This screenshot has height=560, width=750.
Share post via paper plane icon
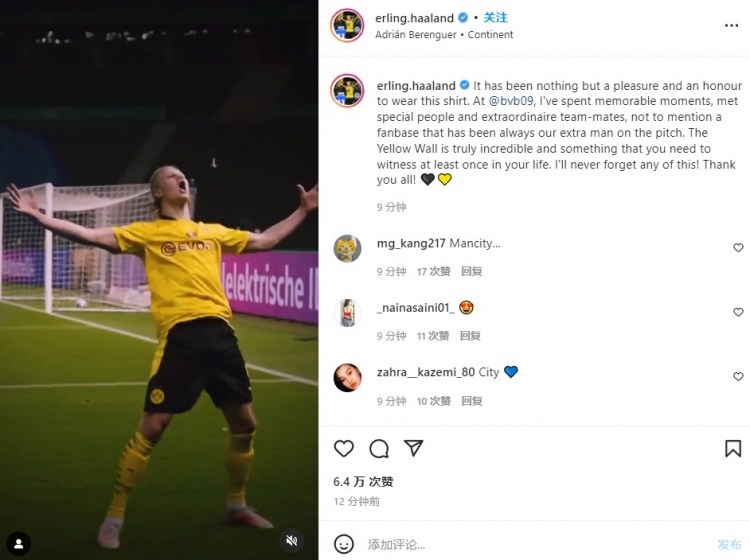tap(414, 448)
